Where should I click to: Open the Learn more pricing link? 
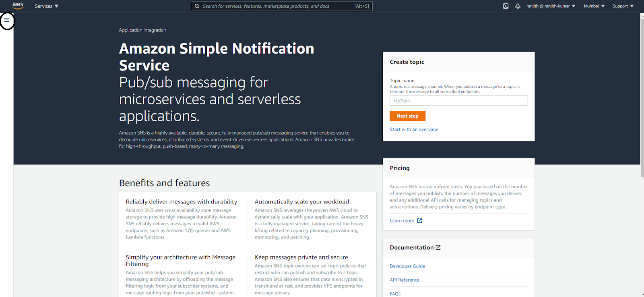tap(402, 220)
